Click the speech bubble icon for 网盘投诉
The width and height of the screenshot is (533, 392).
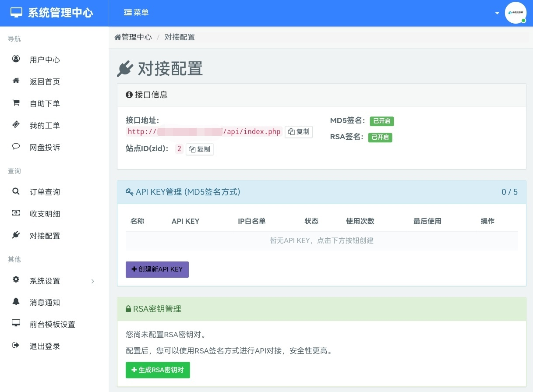(x=16, y=147)
